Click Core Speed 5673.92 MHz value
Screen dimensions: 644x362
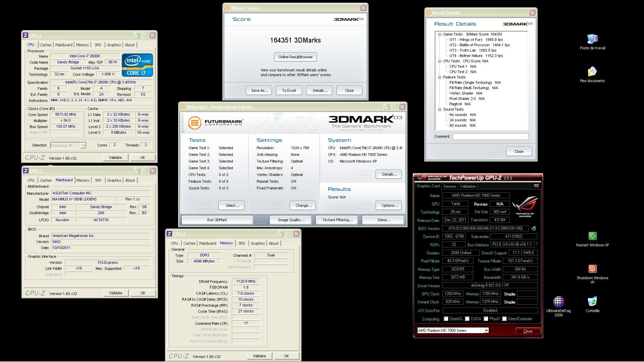pos(66,114)
